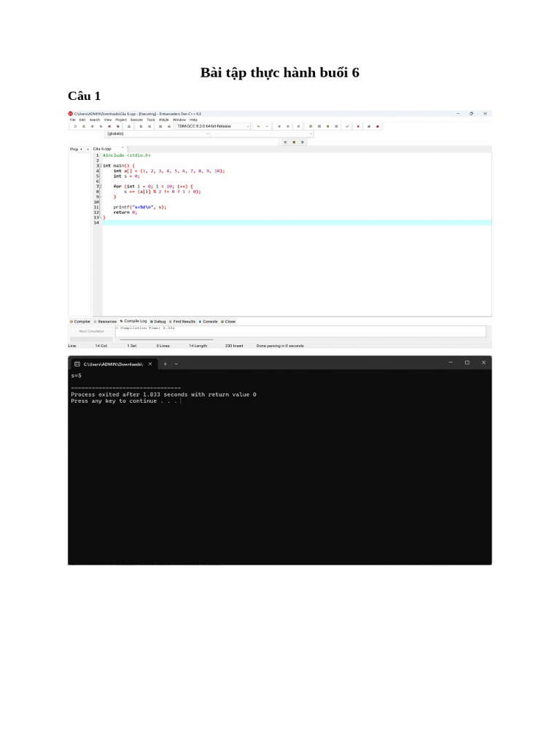Click "Done parsing in 0 seconds" status text
This screenshot has width=560, height=747.
pyautogui.click(x=280, y=346)
